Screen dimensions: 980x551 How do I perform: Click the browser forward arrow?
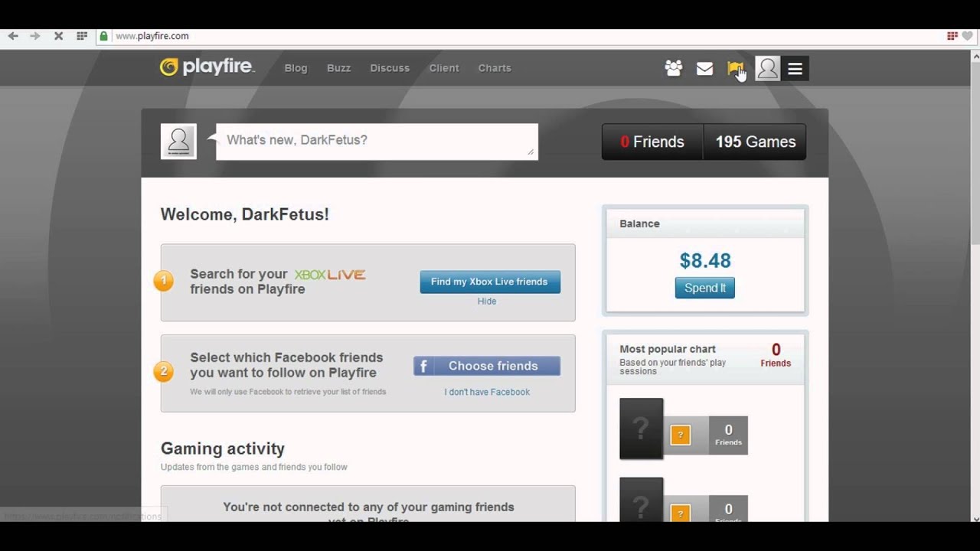(35, 36)
